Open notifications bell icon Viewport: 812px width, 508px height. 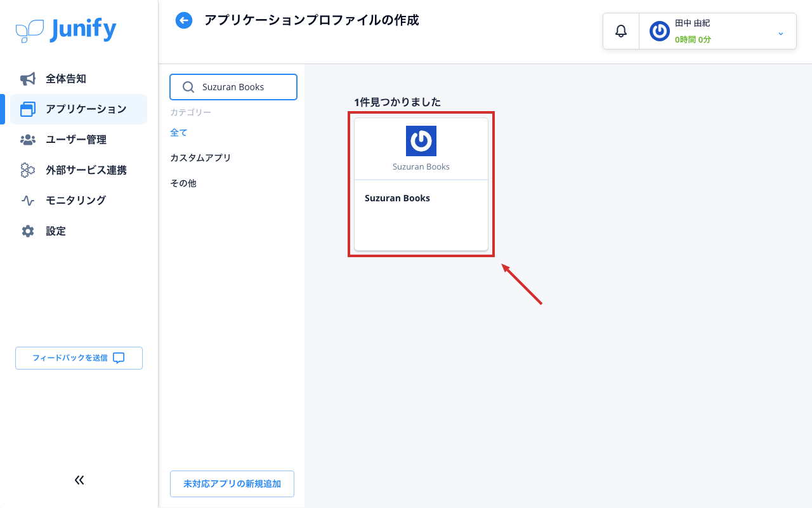[x=621, y=31]
